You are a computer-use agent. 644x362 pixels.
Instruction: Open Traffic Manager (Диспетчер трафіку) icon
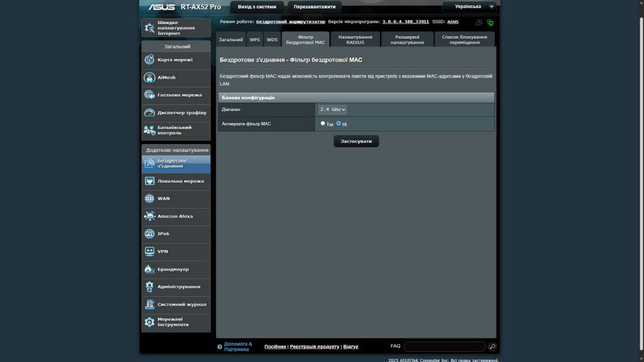(x=149, y=113)
